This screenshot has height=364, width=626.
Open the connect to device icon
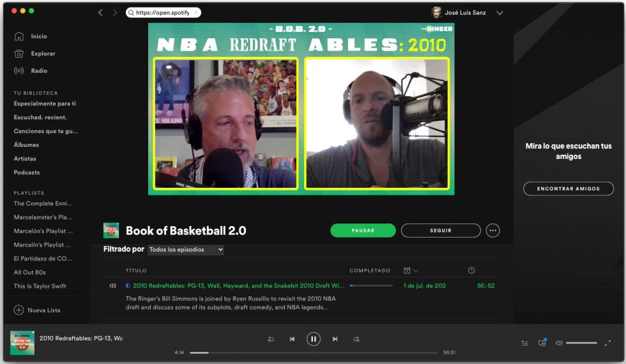tap(542, 342)
